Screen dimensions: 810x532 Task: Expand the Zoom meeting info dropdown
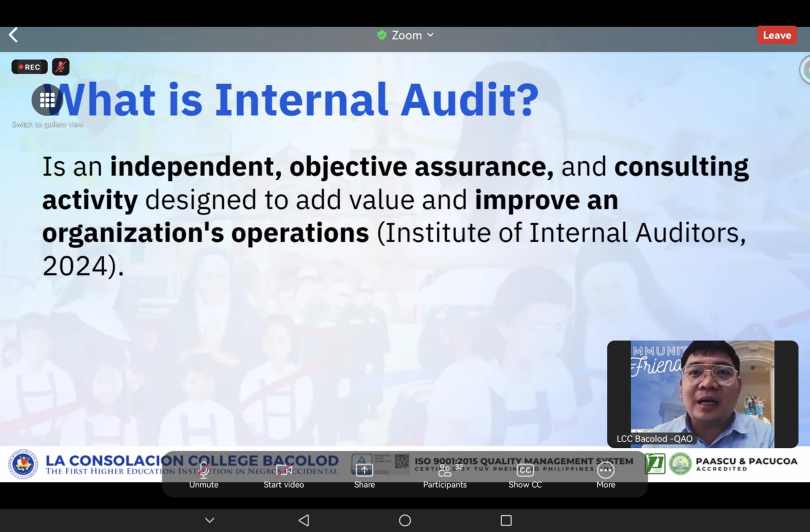(406, 35)
